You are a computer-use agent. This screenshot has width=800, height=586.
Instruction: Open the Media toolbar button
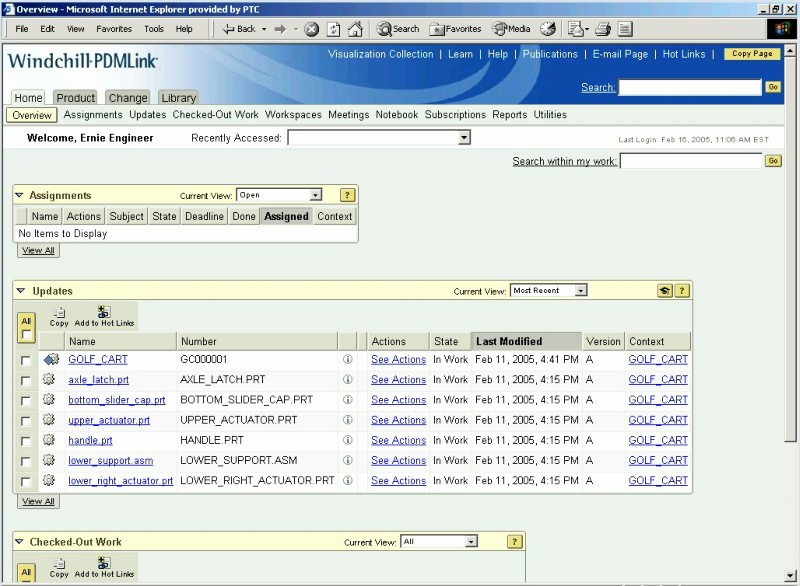[x=512, y=29]
